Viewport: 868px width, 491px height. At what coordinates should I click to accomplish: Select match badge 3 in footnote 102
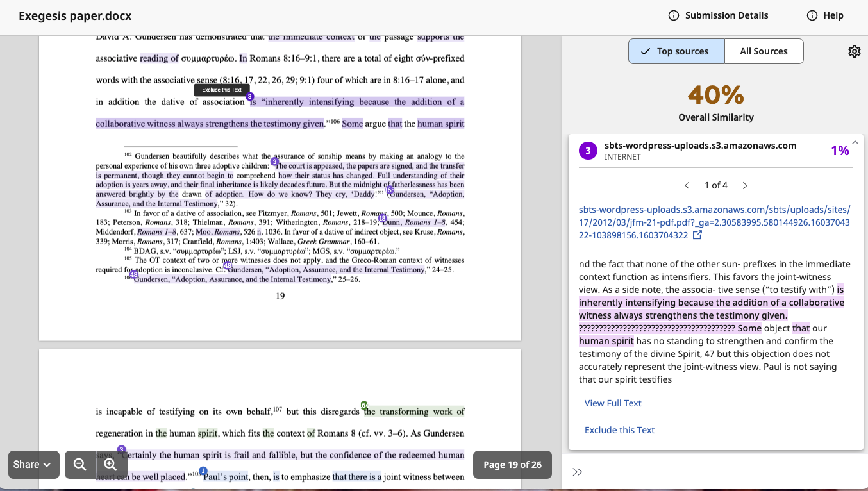274,162
